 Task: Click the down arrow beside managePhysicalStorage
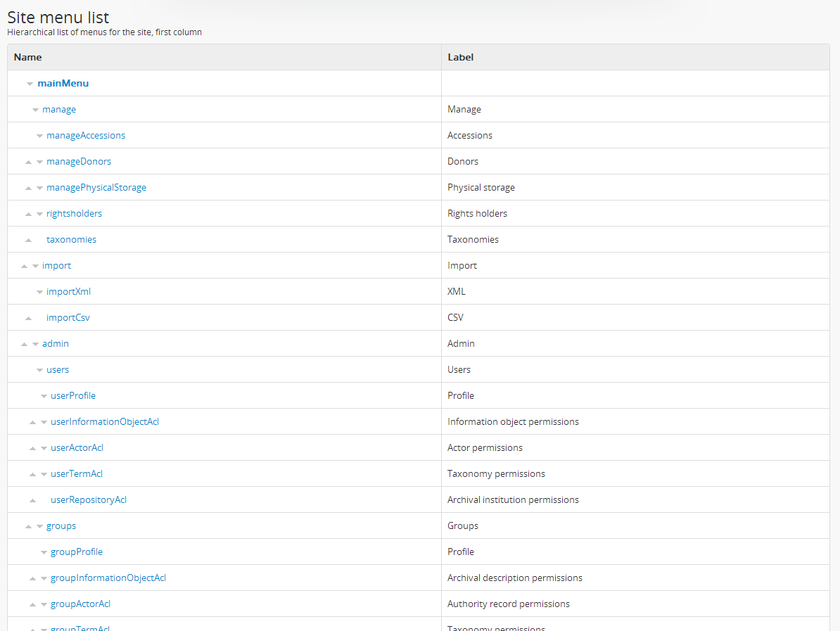40,188
